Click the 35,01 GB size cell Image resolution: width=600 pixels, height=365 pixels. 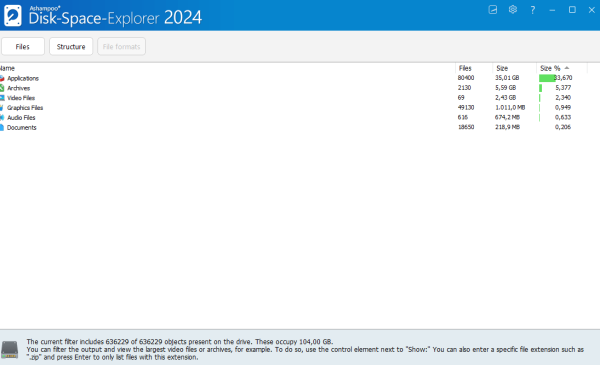(x=507, y=78)
